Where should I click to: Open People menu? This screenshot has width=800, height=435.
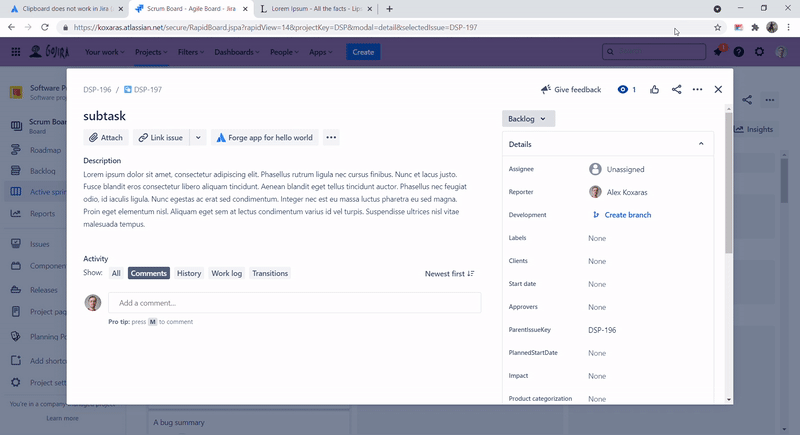[x=284, y=52]
